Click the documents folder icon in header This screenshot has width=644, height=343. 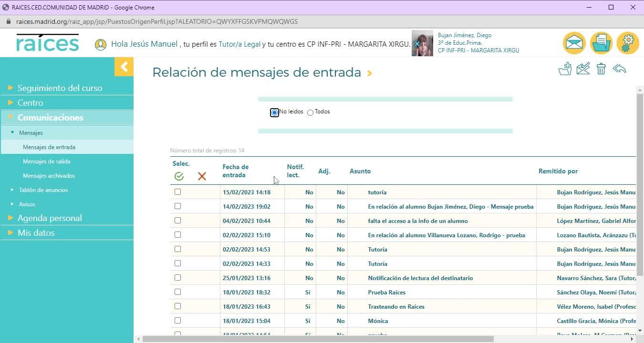coord(601,43)
